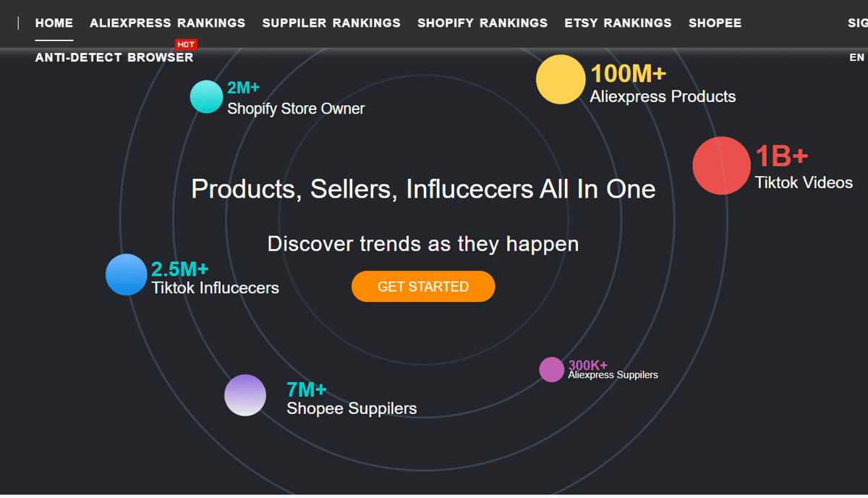Image resolution: width=868 pixels, height=498 pixels.
Task: Click the Tiktok Videos label
Action: pyautogui.click(x=804, y=182)
